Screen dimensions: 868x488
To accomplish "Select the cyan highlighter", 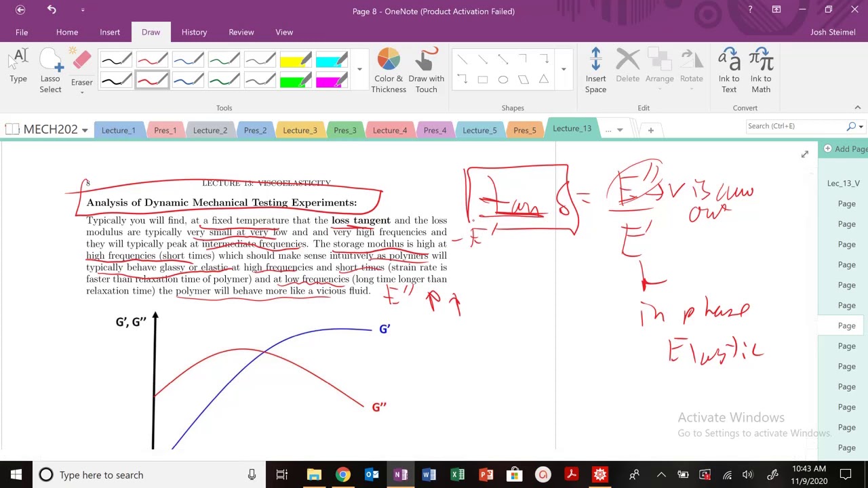I will 332,61.
